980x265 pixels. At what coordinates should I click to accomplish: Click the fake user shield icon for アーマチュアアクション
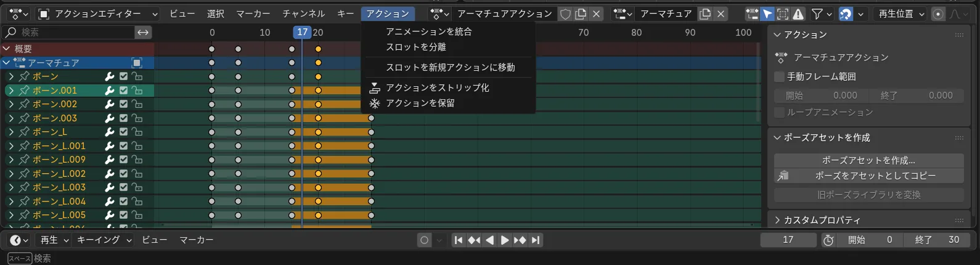[x=565, y=14]
